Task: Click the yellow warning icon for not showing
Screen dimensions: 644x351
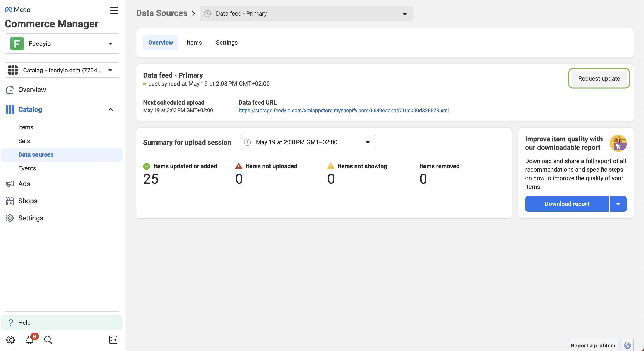Action: point(331,166)
